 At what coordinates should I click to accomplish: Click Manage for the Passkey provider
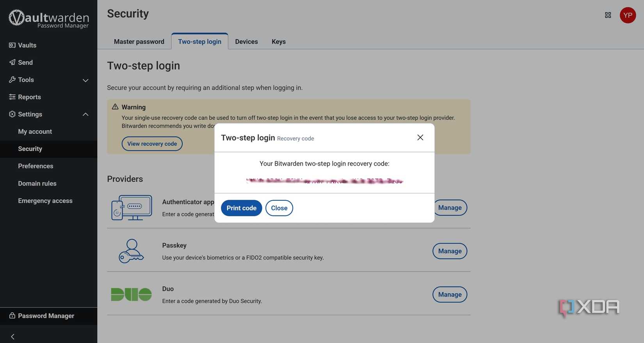click(x=450, y=251)
